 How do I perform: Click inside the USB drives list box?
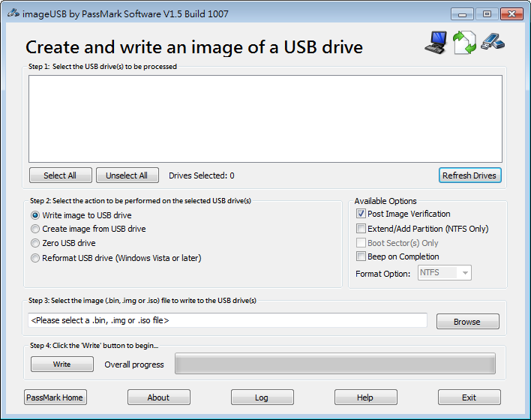[x=265, y=119]
